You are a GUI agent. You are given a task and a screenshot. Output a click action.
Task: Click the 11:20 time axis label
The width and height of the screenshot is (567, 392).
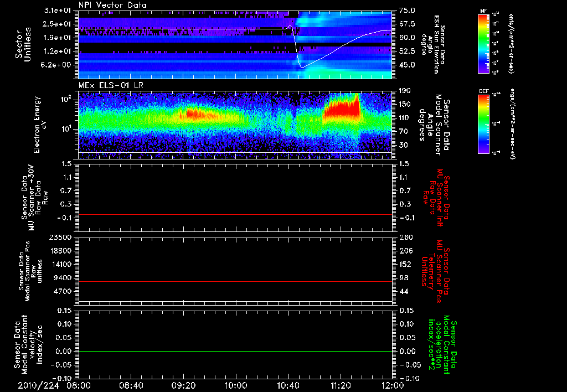point(340,385)
